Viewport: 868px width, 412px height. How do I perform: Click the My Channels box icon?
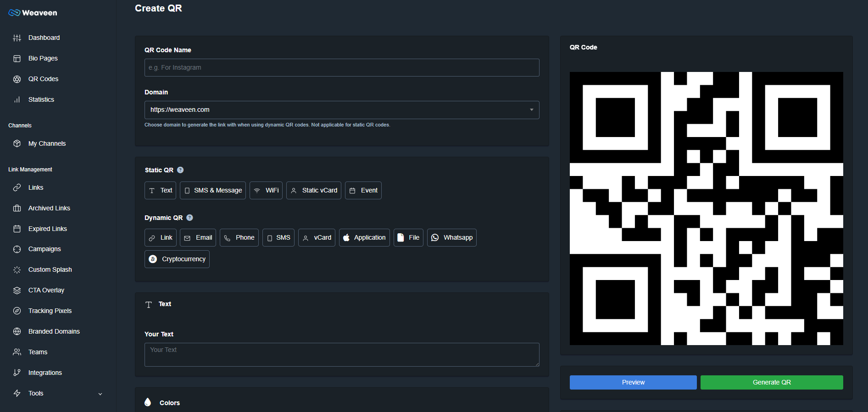(x=17, y=143)
